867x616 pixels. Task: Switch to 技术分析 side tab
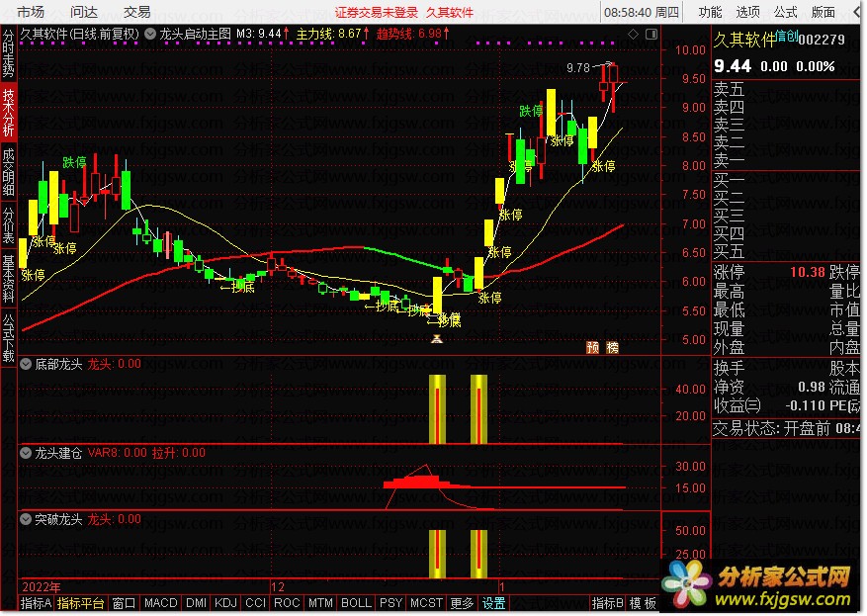(x=8, y=113)
